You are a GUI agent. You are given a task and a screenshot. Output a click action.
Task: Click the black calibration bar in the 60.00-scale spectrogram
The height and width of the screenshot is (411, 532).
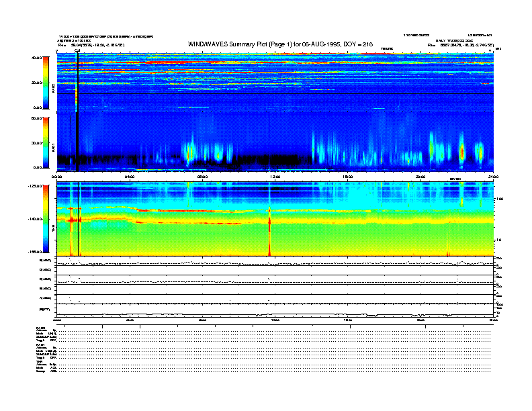coord(77,142)
